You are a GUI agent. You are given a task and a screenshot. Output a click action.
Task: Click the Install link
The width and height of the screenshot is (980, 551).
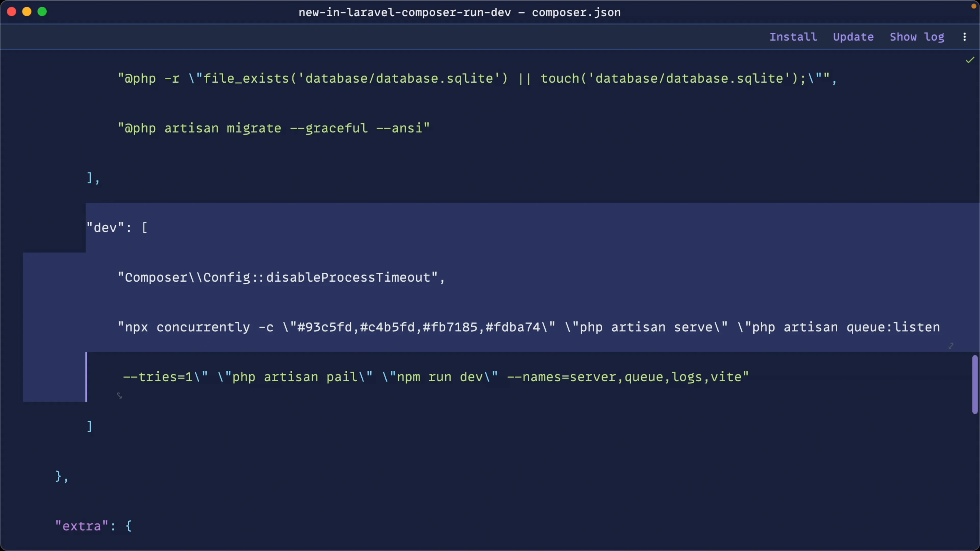pyautogui.click(x=793, y=37)
